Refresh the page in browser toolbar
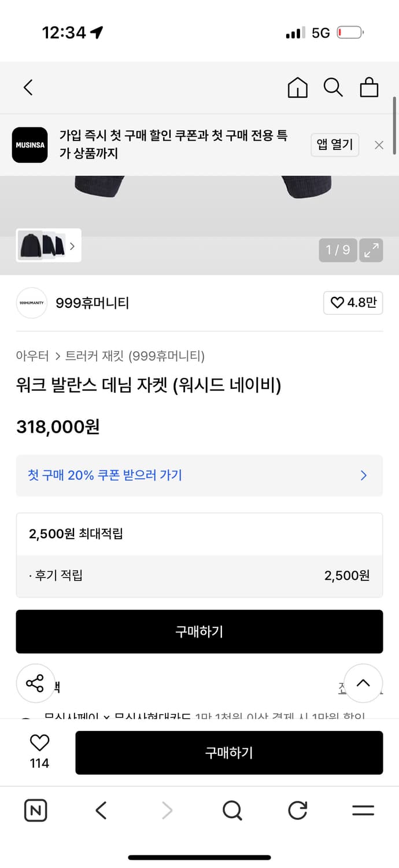The height and width of the screenshot is (868, 399). coord(297,811)
